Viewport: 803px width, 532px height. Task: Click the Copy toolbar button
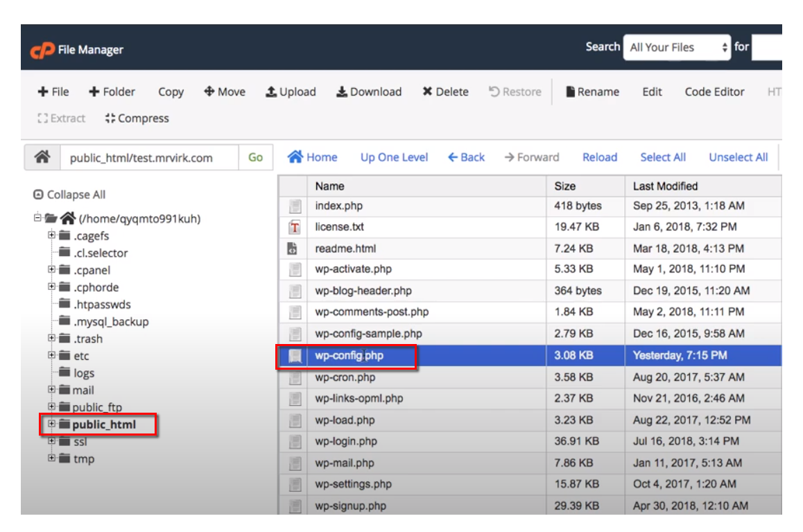171,92
